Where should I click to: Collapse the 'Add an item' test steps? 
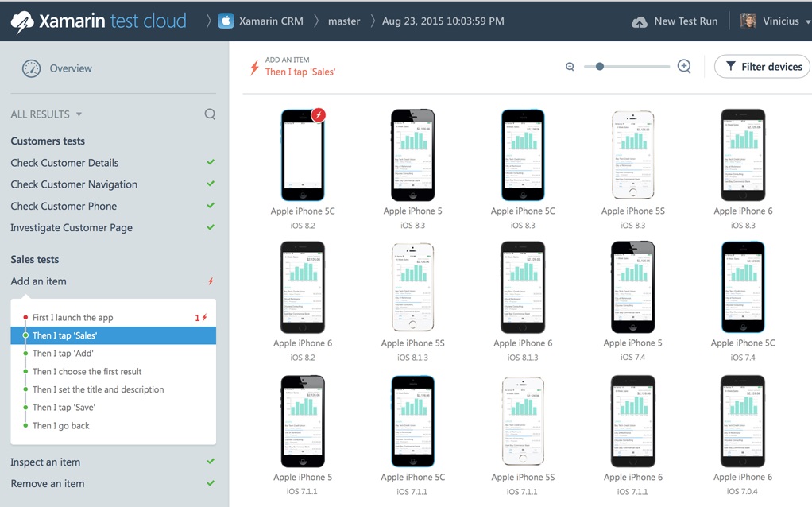(39, 281)
